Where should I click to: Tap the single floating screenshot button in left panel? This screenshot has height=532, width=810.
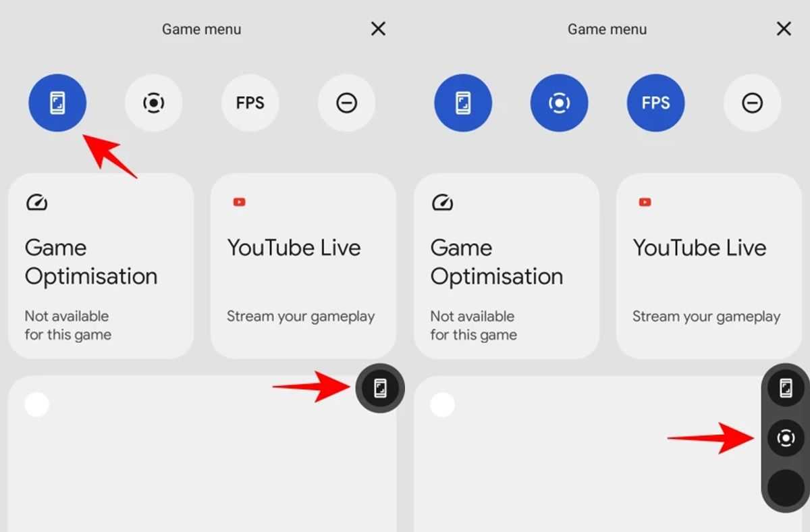[x=380, y=388]
